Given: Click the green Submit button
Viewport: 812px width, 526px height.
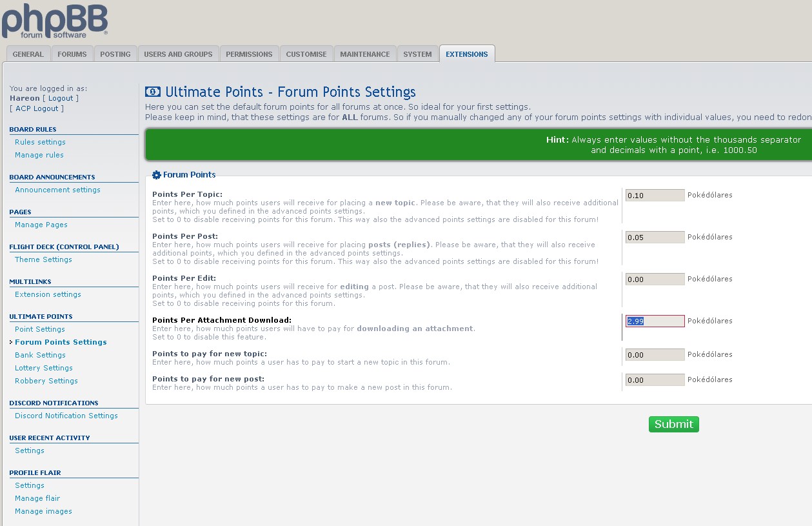Looking at the screenshot, I should point(674,424).
